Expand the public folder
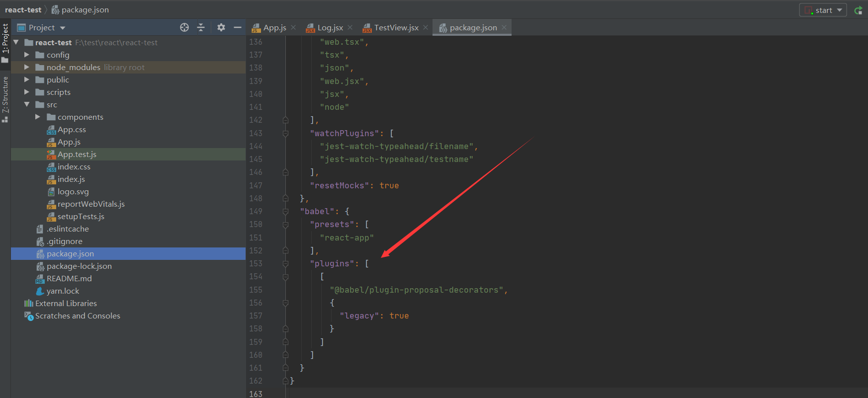Image resolution: width=868 pixels, height=398 pixels. tap(27, 80)
